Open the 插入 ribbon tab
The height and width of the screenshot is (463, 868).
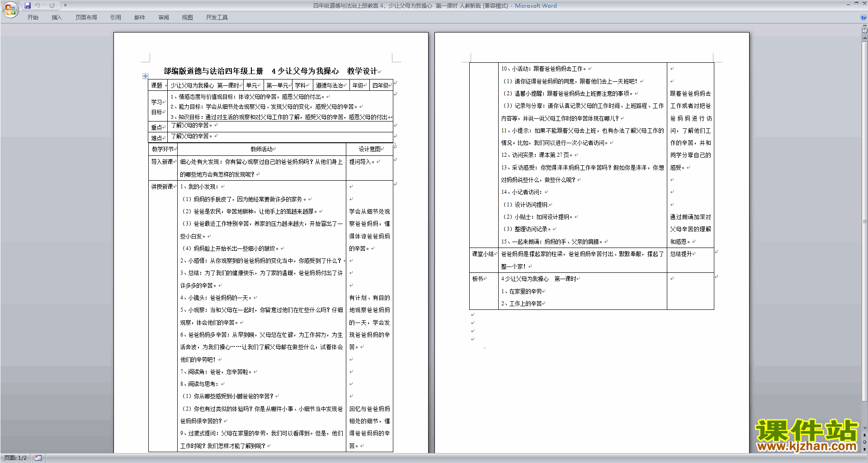pos(57,18)
